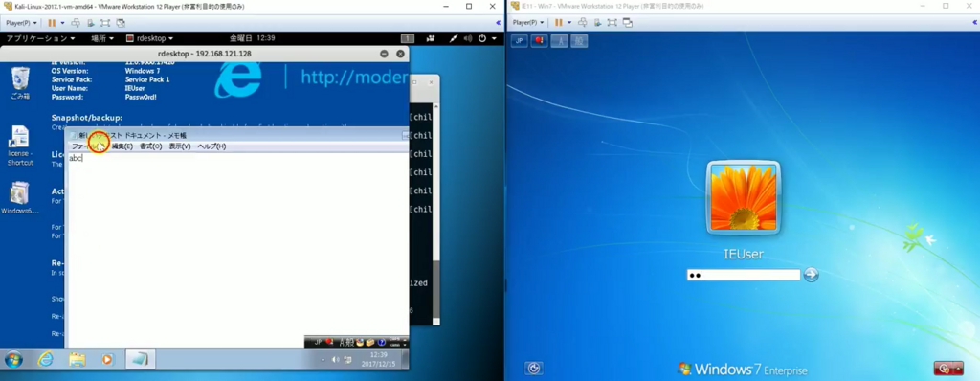
Task: Click removable devices icon in Win7 VMware toolbar
Action: pyautogui.click(x=597, y=23)
